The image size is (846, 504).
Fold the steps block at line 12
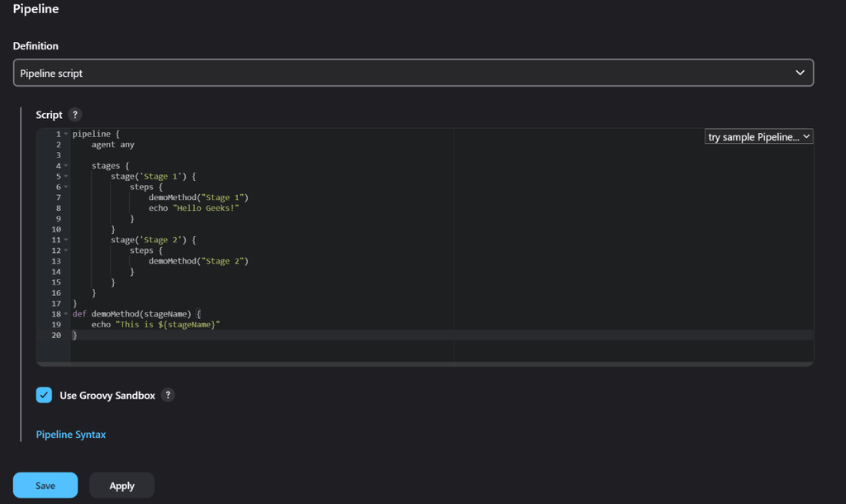point(66,251)
